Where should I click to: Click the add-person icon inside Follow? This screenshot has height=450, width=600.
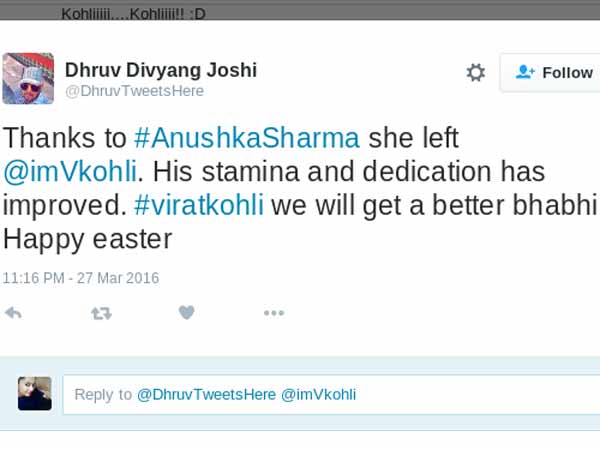(x=525, y=72)
